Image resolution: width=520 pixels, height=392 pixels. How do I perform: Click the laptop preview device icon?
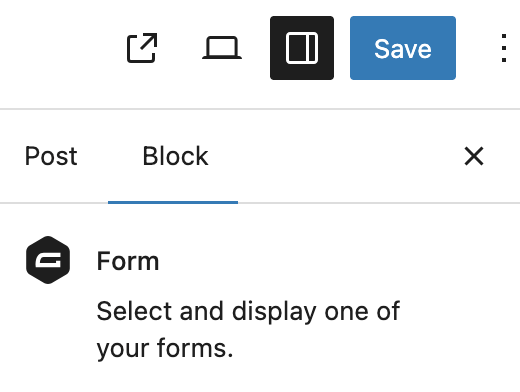(222, 48)
